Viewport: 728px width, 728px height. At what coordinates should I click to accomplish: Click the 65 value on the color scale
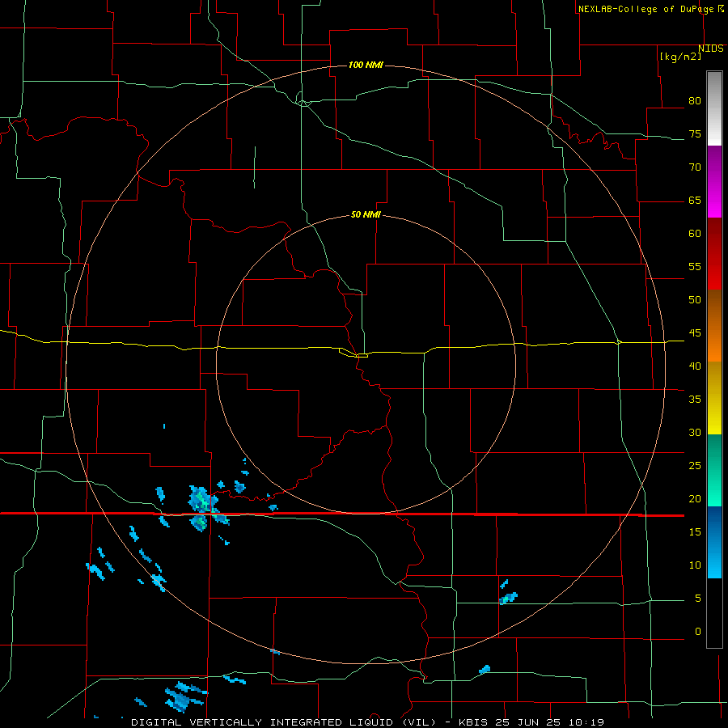pyautogui.click(x=695, y=200)
